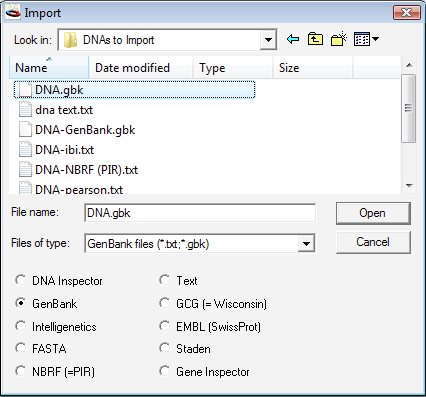
Task: Click the Back navigation arrow icon
Action: (x=293, y=40)
